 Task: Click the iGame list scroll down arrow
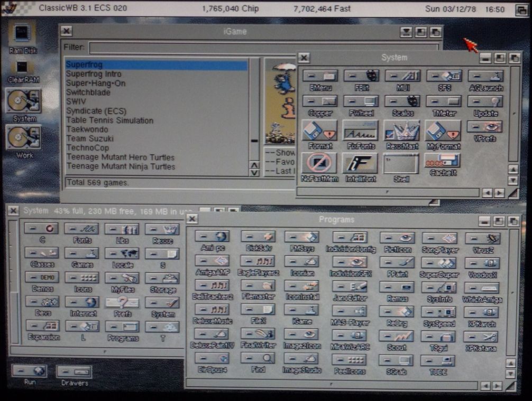(x=254, y=172)
